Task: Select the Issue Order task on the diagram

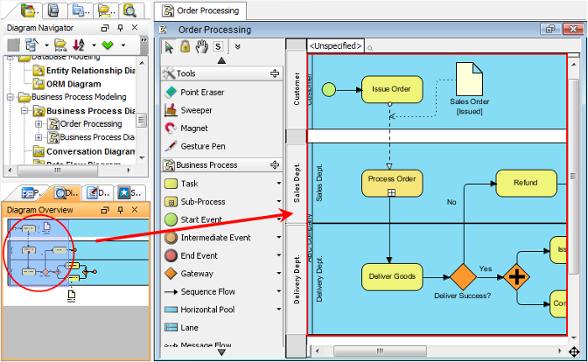Action: 392,89
